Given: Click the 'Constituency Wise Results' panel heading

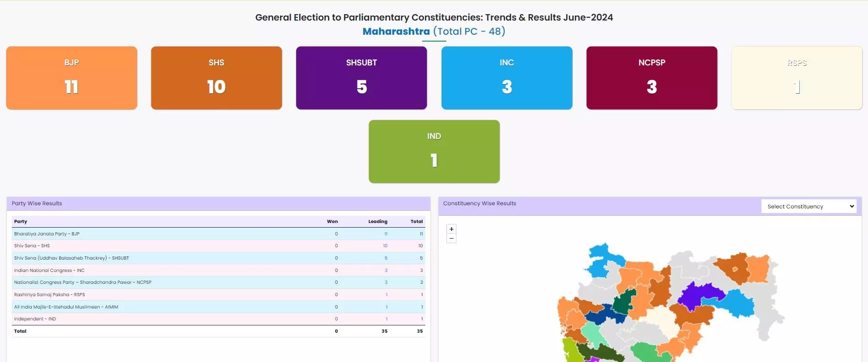Looking at the screenshot, I should coord(479,203).
